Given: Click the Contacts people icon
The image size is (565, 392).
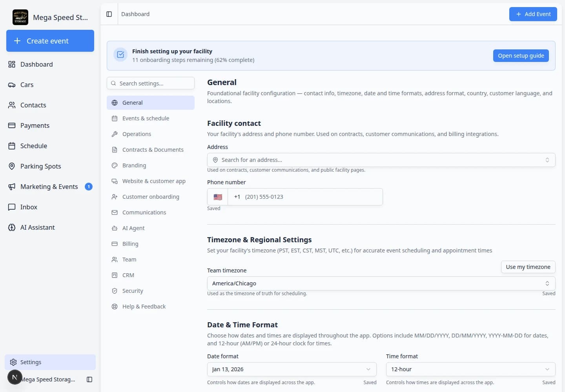Looking at the screenshot, I should click(x=12, y=105).
